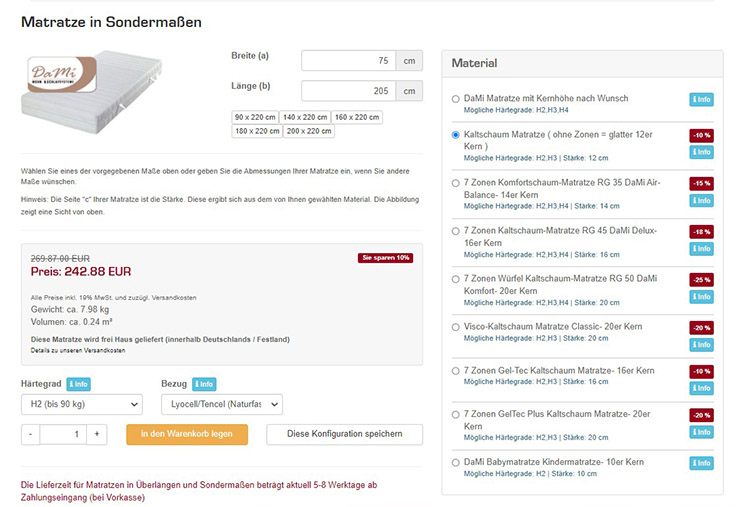The height and width of the screenshot is (507, 750).
Task: Click 'Diese Konfiguration speichern' button
Action: pos(344,434)
